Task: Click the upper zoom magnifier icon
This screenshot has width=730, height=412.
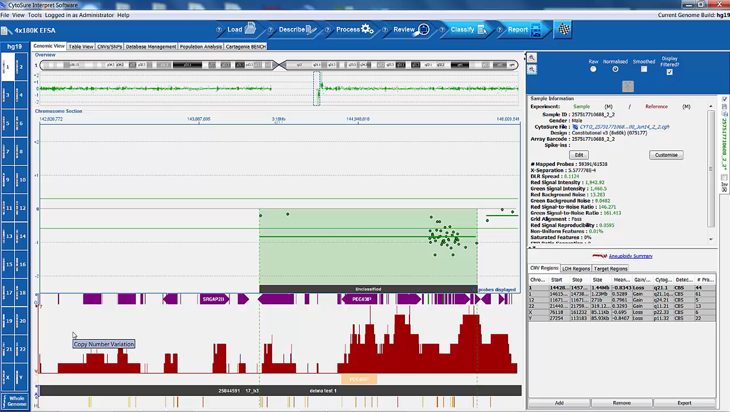Action: click(x=532, y=58)
